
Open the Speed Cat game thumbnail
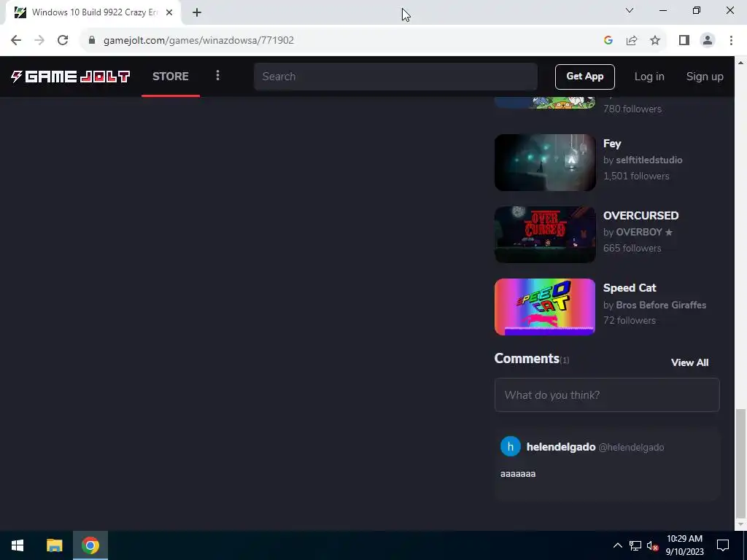click(x=545, y=307)
